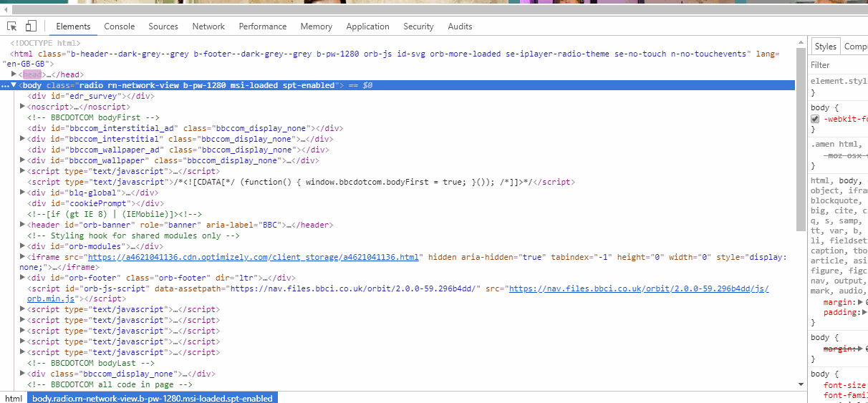Click the IE 8 conditional comment
This screenshot has height=403, width=868.
click(115, 214)
